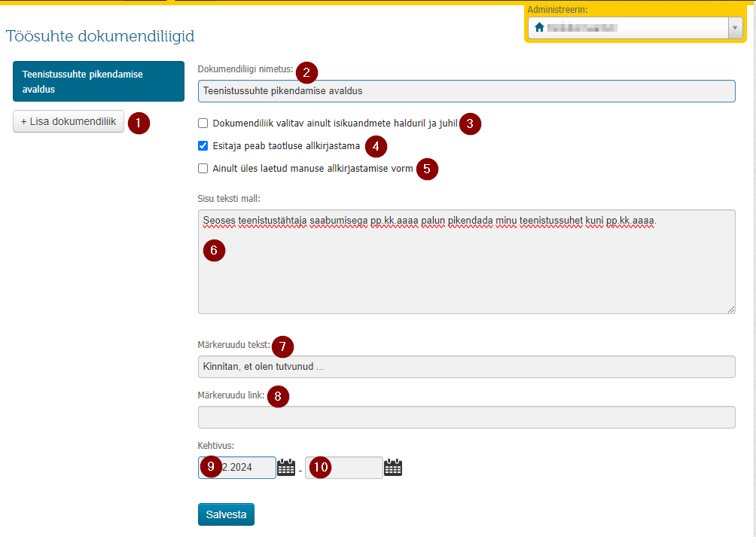Click numbered marker 8 next to Märkeruudu link
This screenshot has width=756, height=537.
tap(278, 396)
